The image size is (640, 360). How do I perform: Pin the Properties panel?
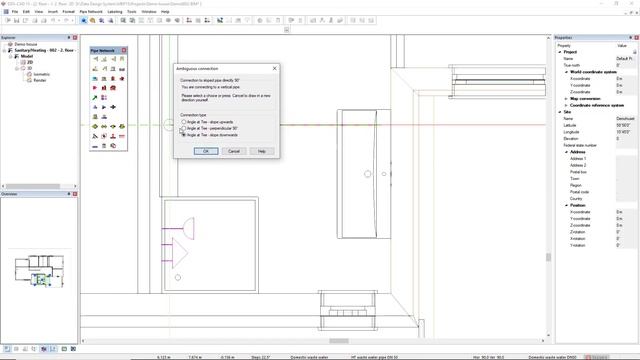(x=631, y=38)
